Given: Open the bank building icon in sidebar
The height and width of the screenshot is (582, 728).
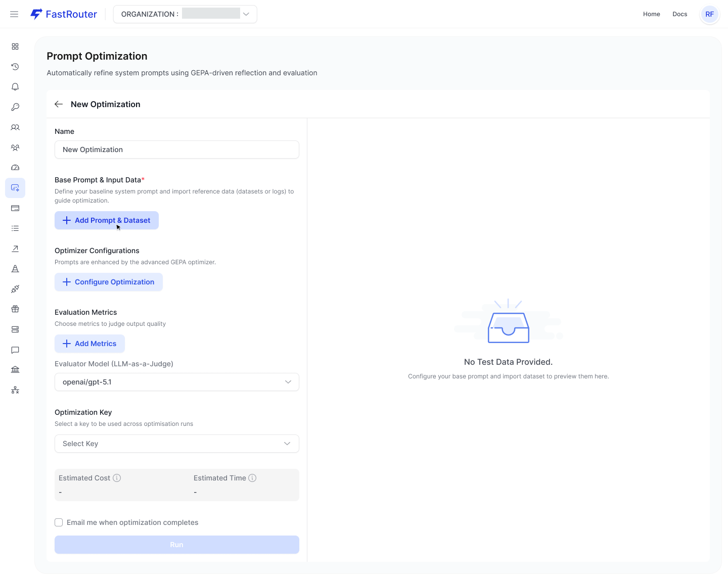Looking at the screenshot, I should (x=15, y=370).
